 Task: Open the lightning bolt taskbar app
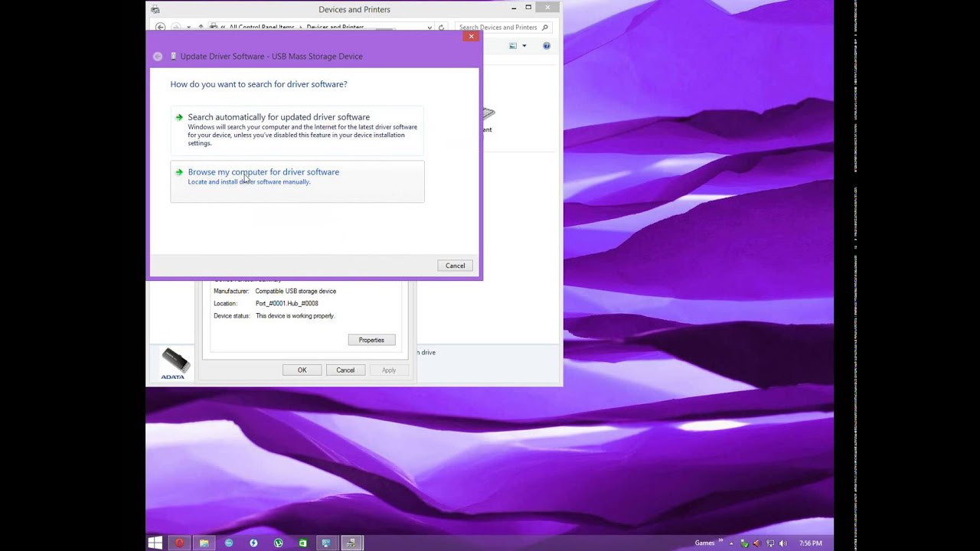(253, 543)
